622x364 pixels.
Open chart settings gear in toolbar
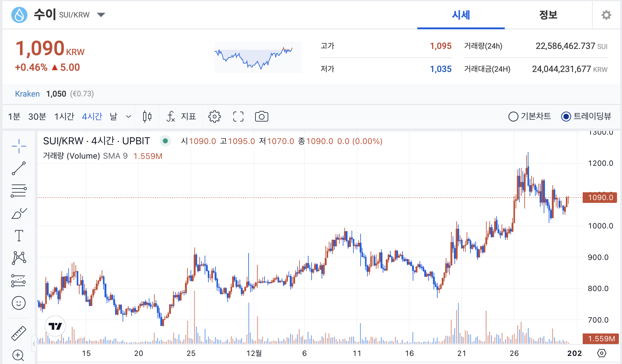(215, 117)
